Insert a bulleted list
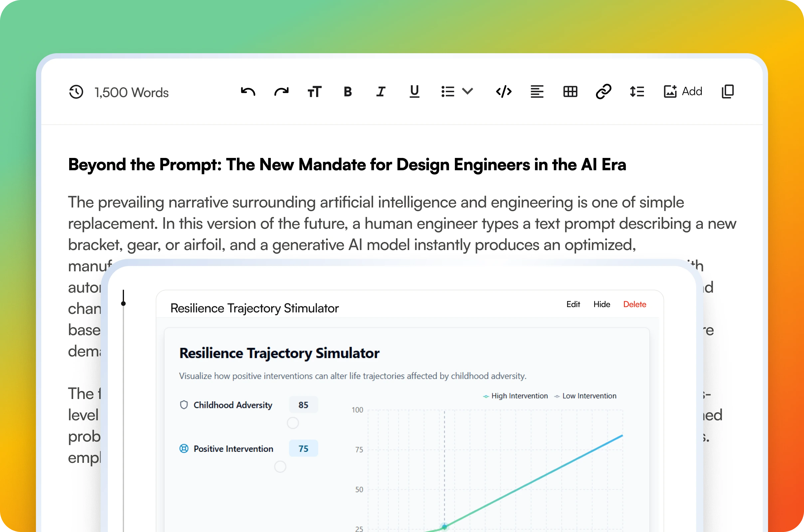Screen dimensions: 804x532 (448, 92)
